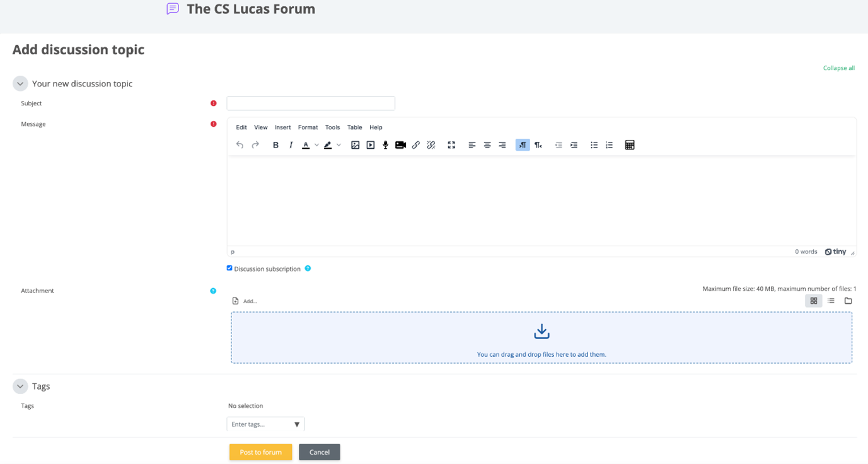Increase indent
Screen dimensions: 868x464
[574, 145]
